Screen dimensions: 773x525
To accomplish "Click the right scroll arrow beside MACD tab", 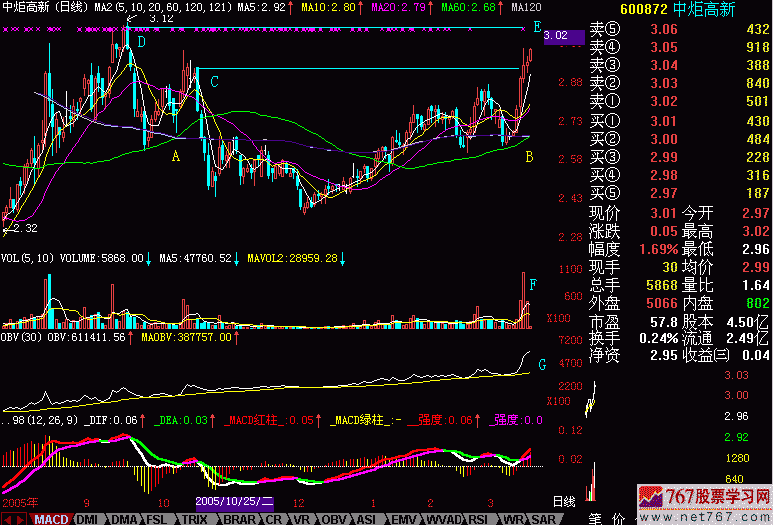I will [22, 519].
